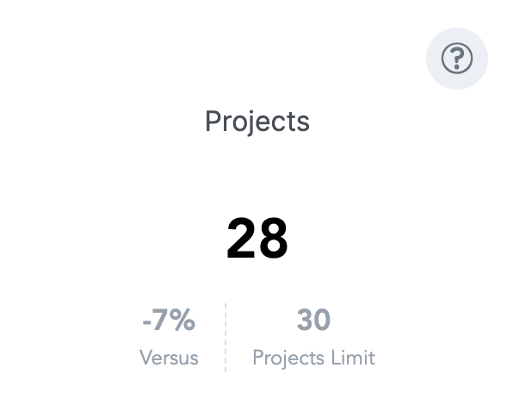Viewport: 532px width, 405px height.
Task: Click the text Projects Limit under 30
Action: pos(314,358)
